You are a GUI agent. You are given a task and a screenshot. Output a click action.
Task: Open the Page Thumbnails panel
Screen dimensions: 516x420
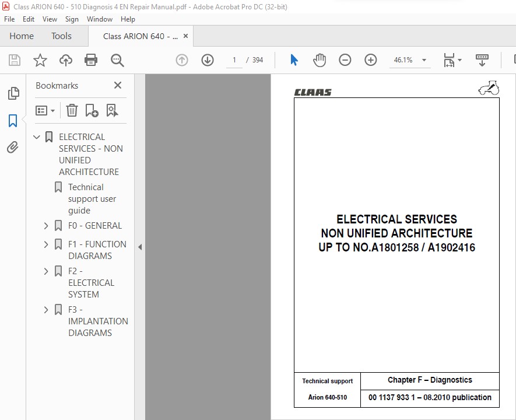(13, 93)
